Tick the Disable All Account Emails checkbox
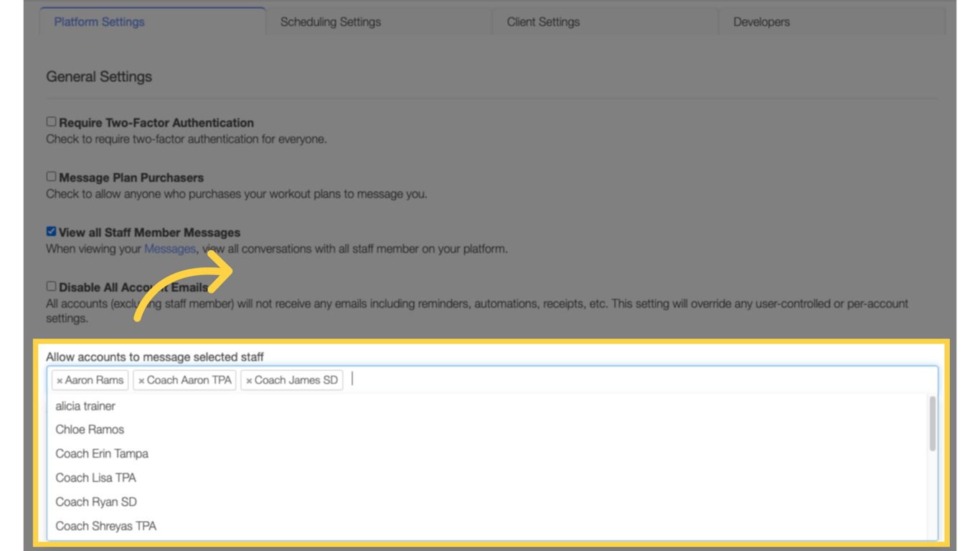The image size is (980, 551). [x=51, y=286]
